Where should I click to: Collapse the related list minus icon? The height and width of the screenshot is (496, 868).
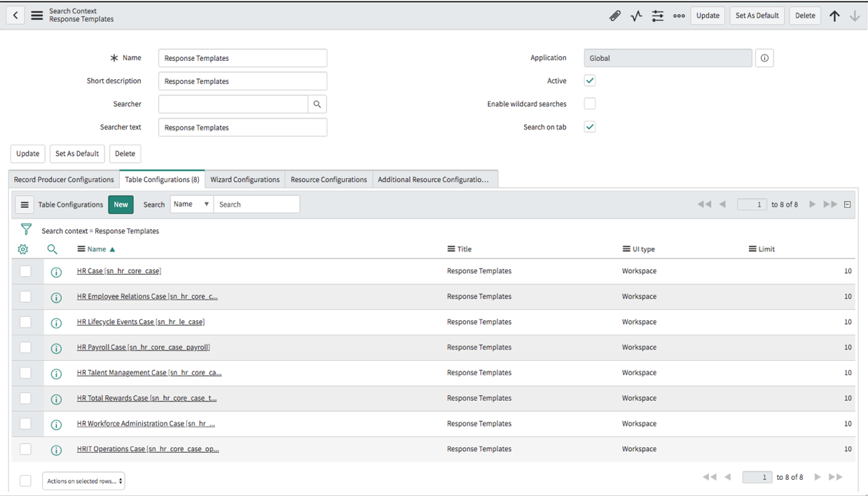848,205
